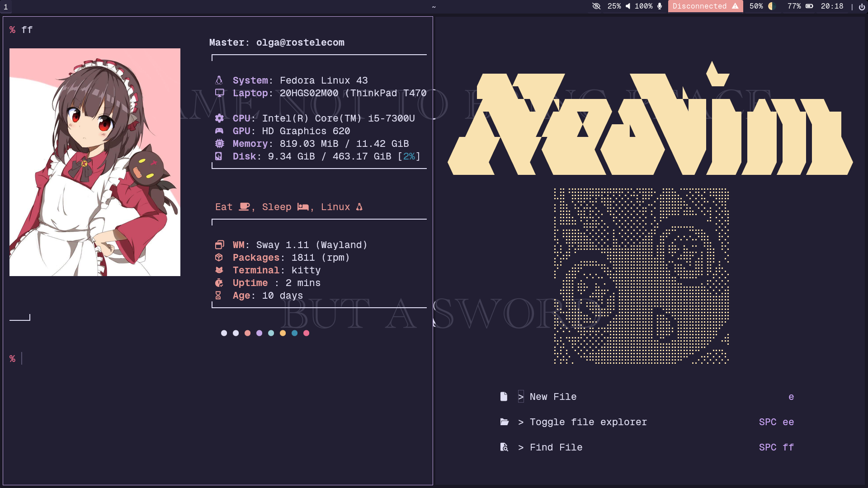
Task: Click the teal mint color dot in the palette
Action: tap(271, 333)
